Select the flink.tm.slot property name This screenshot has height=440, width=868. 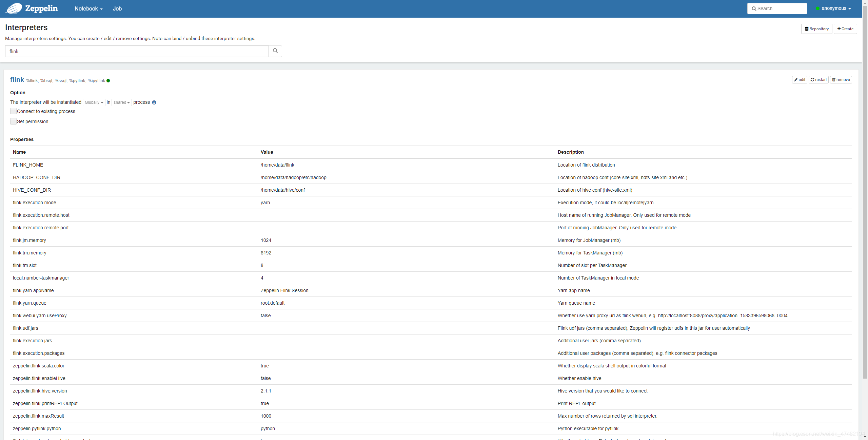click(25, 265)
